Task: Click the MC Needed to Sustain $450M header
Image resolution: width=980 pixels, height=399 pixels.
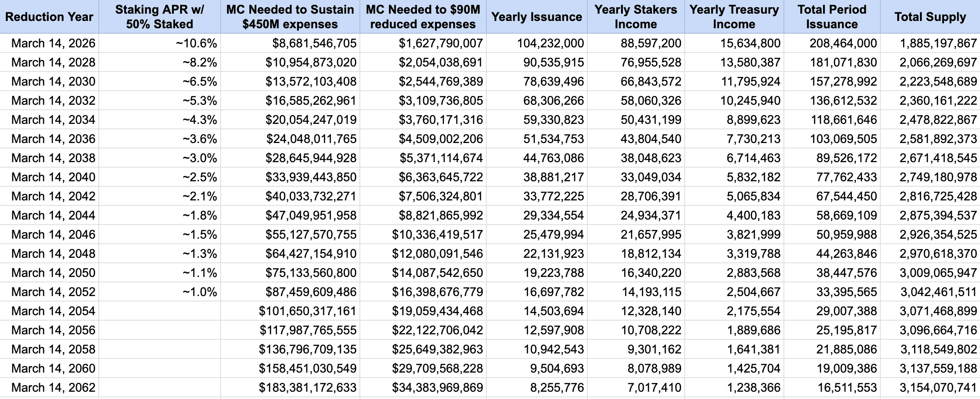Action: coord(290,17)
